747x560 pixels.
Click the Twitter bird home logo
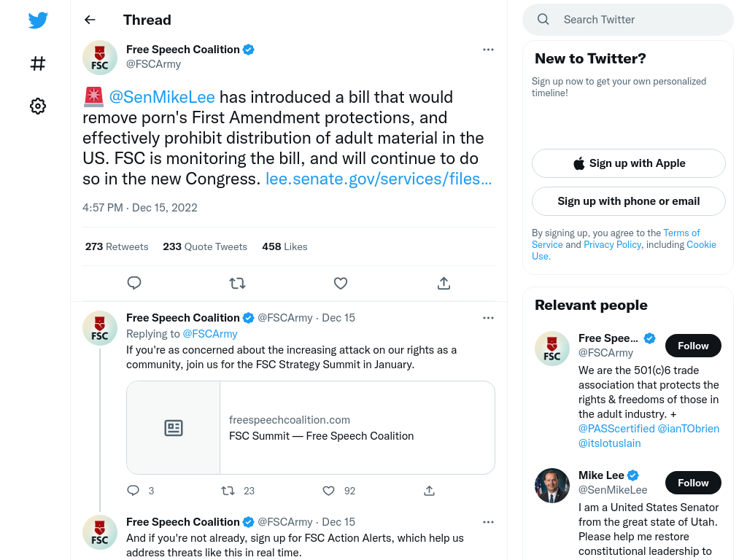click(x=38, y=20)
